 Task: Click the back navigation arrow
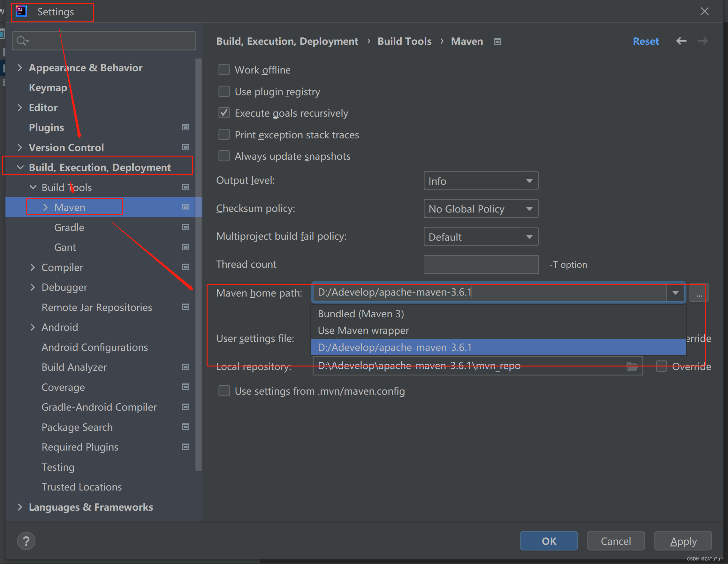pyautogui.click(x=681, y=41)
